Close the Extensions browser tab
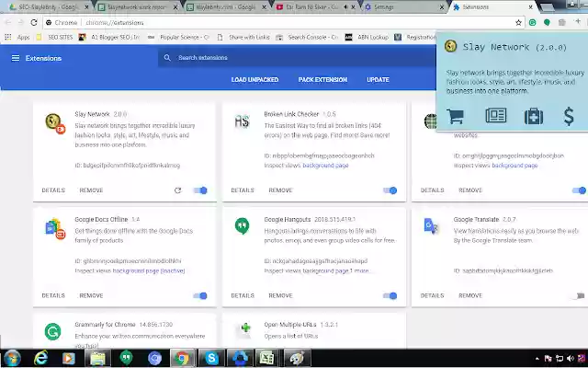588x368 pixels. (x=531, y=7)
